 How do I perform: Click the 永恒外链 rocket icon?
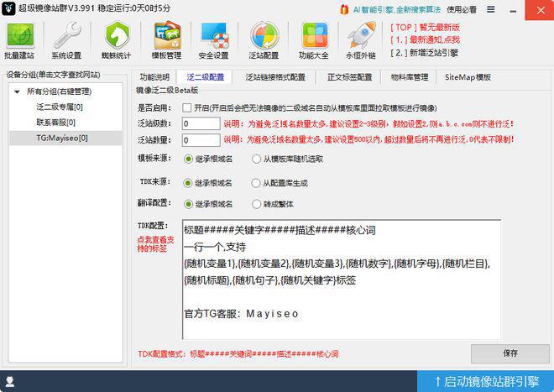[x=361, y=40]
